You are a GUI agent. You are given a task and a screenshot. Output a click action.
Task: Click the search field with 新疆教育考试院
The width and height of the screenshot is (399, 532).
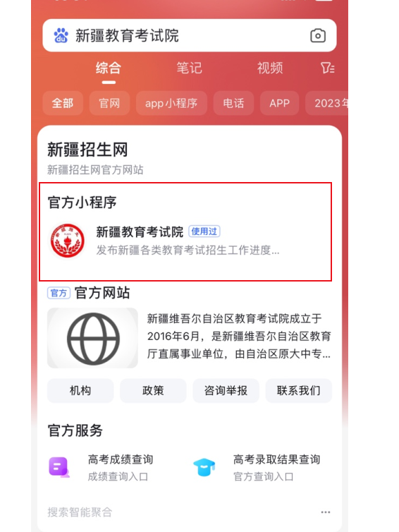(190, 35)
